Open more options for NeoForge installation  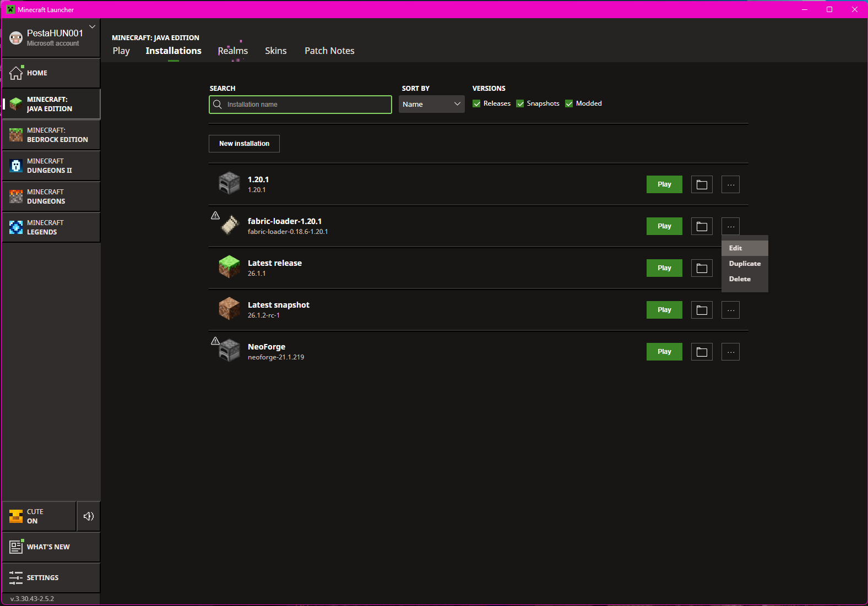[x=730, y=352]
